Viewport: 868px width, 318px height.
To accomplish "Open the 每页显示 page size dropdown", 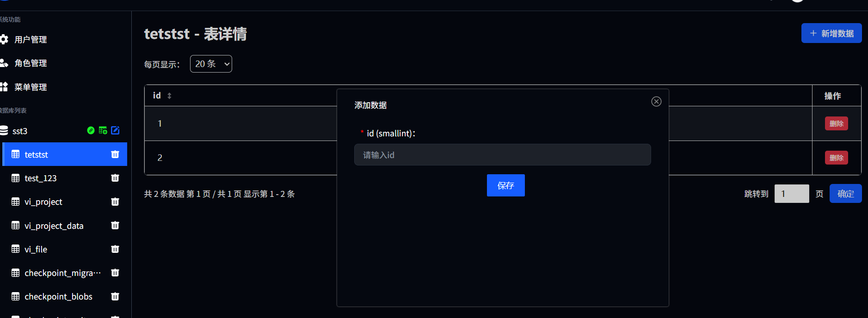I will pyautogui.click(x=211, y=64).
